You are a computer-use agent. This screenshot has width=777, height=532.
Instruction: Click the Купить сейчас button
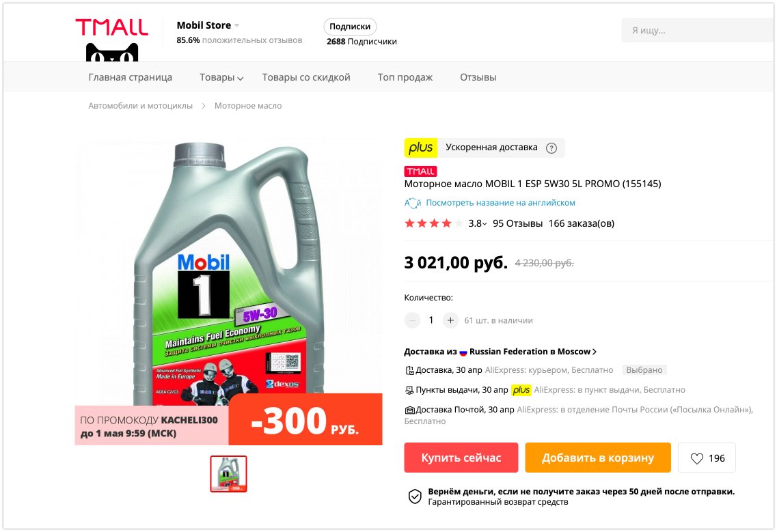coord(461,458)
